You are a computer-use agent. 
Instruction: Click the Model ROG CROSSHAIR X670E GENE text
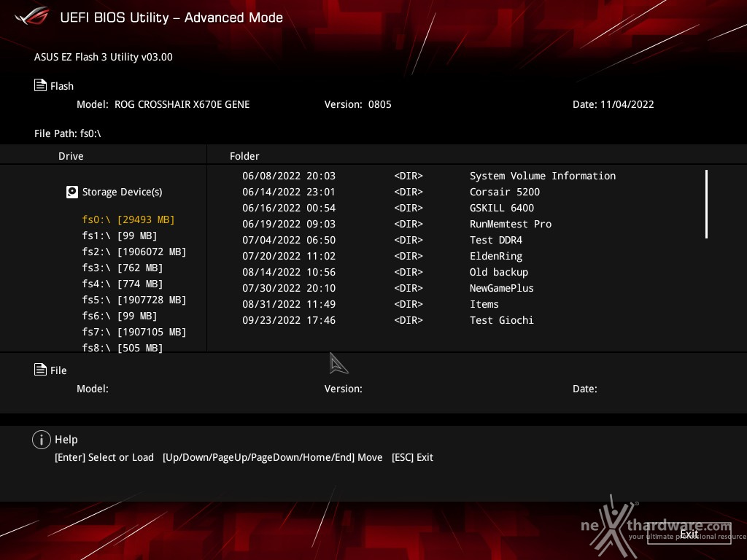pyautogui.click(x=163, y=104)
